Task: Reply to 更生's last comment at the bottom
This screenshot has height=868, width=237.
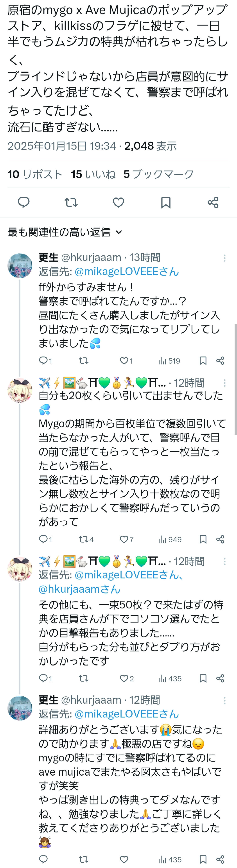Action: (43, 860)
